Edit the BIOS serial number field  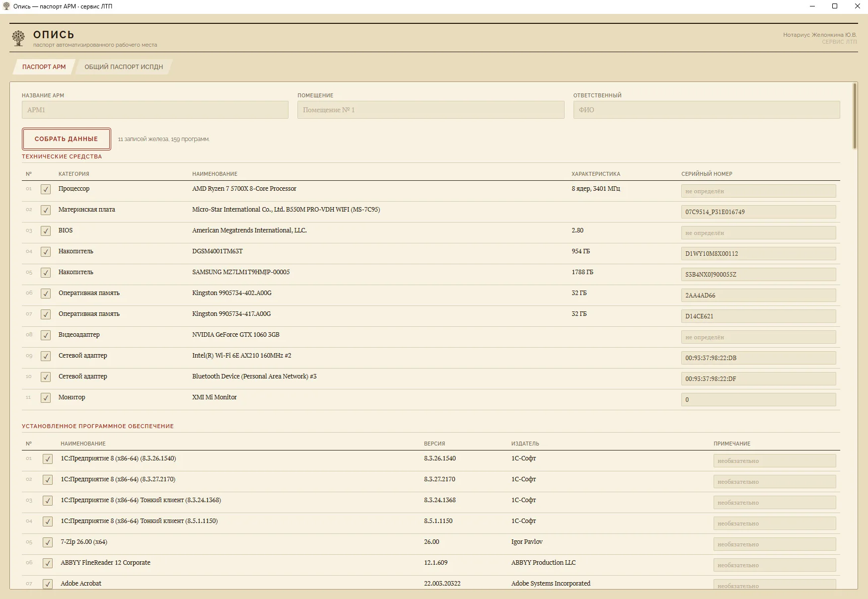click(758, 233)
